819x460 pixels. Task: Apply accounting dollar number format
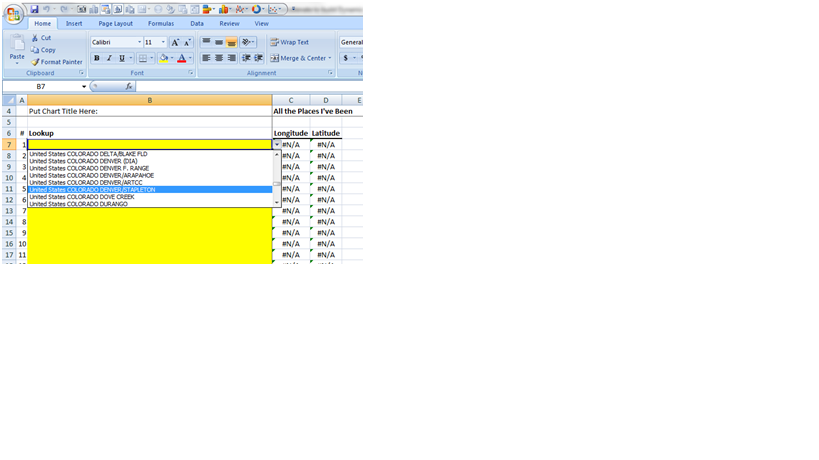click(346, 58)
